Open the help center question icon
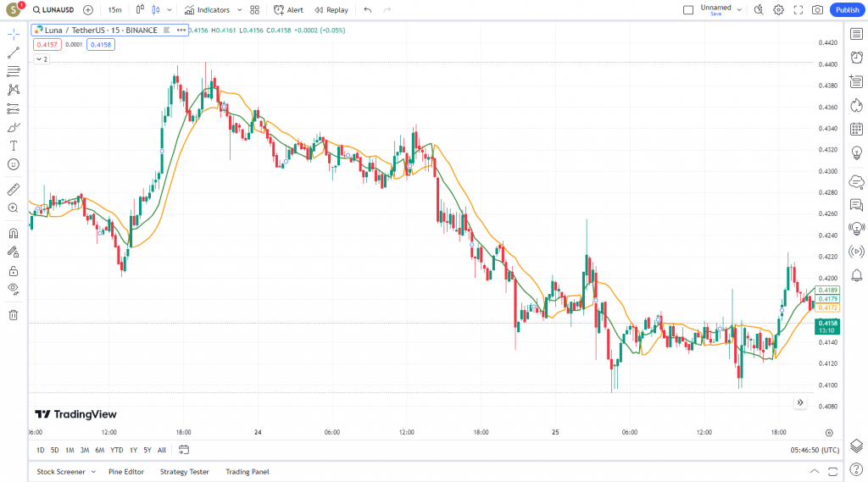Viewport: 868px width, 482px height. click(x=856, y=470)
